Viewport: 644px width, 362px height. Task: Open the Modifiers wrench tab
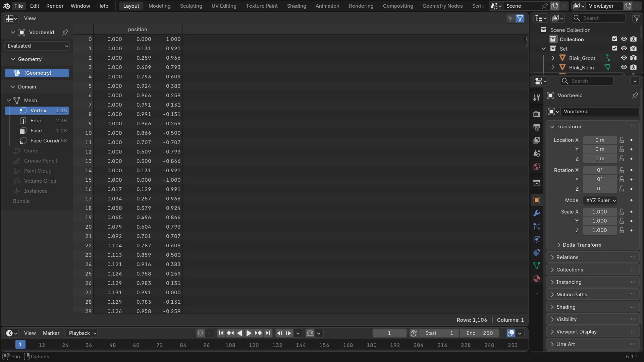(537, 213)
